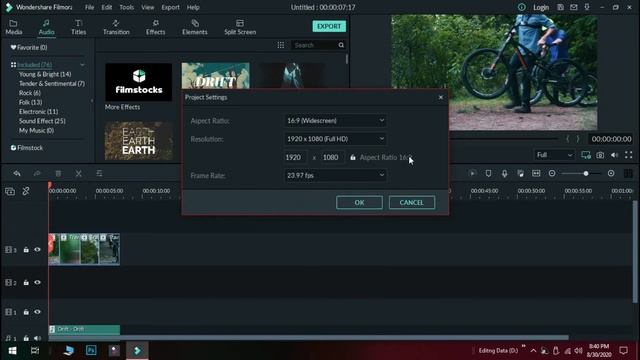Open Windows Start menu
This screenshot has height=360, width=640.
click(x=12, y=351)
